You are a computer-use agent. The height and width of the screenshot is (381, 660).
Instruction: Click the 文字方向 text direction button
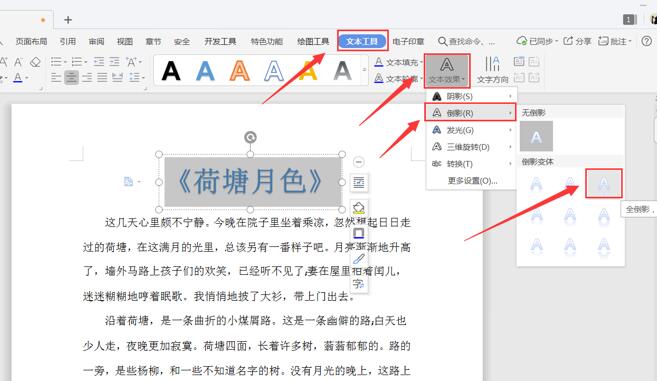click(492, 70)
